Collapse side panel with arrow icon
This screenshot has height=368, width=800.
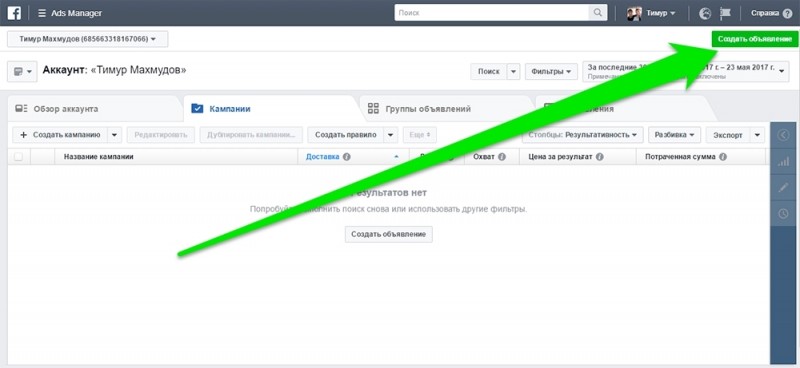(783, 135)
